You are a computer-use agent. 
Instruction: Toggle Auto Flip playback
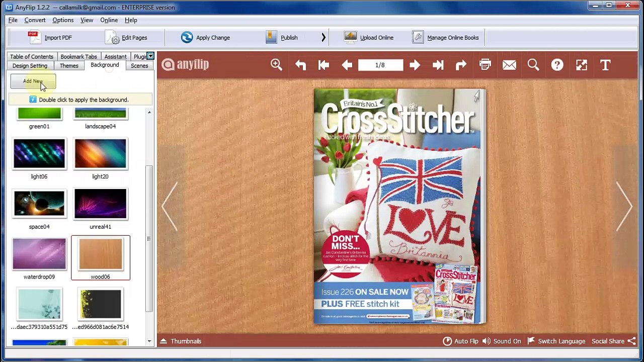(460, 341)
